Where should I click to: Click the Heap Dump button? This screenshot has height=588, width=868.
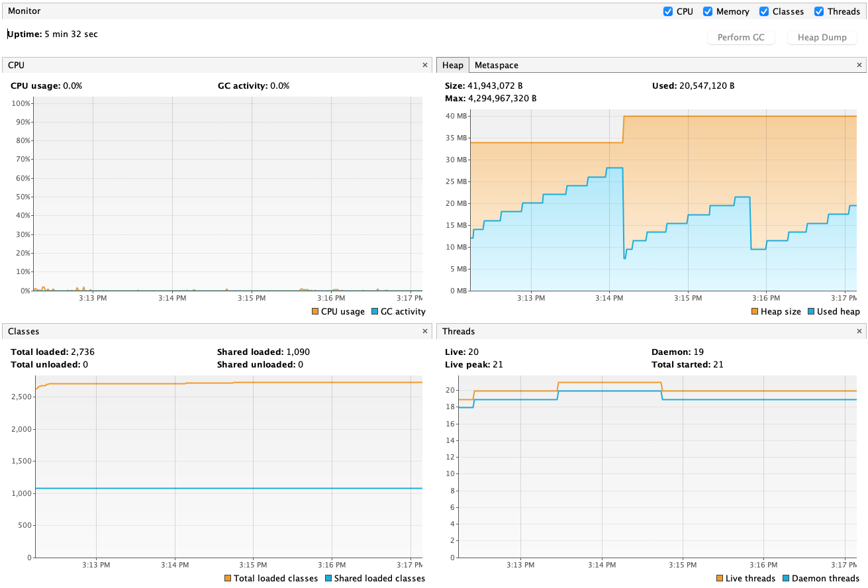click(822, 37)
